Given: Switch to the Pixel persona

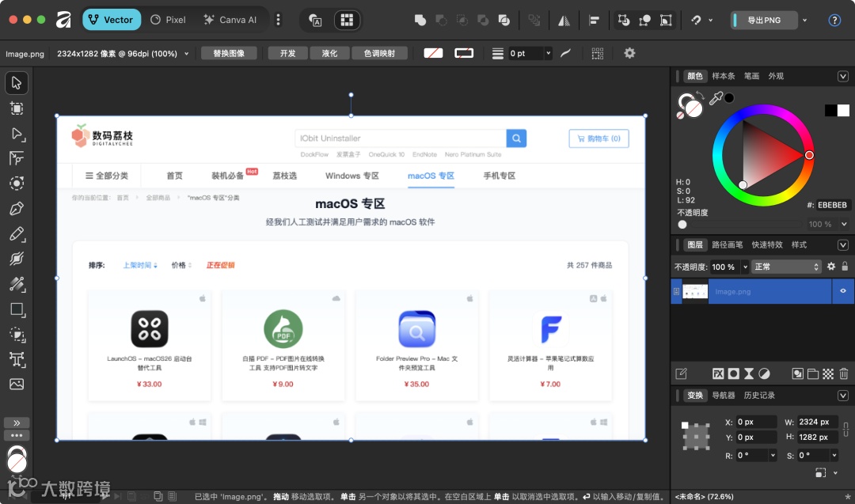Looking at the screenshot, I should pyautogui.click(x=168, y=20).
